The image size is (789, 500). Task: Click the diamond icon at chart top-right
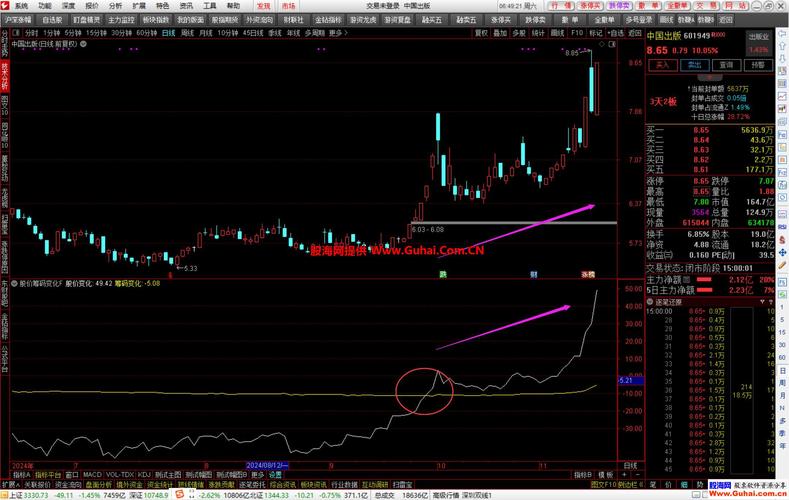[602, 44]
